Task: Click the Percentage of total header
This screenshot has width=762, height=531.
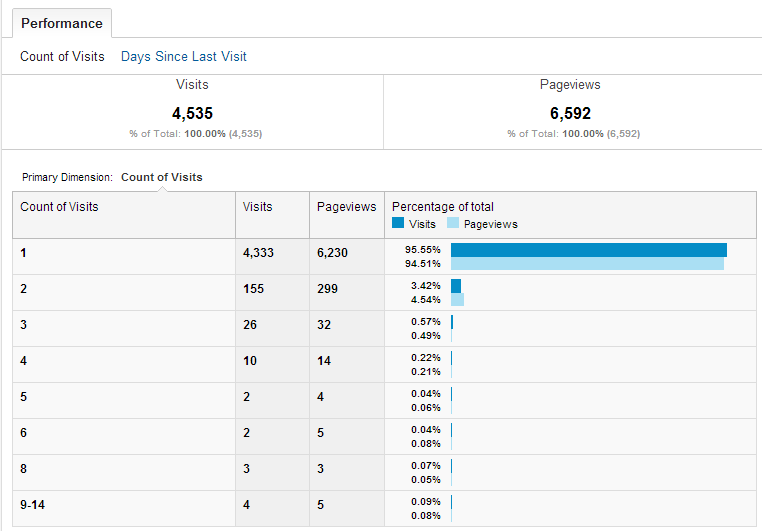Action: (442, 207)
